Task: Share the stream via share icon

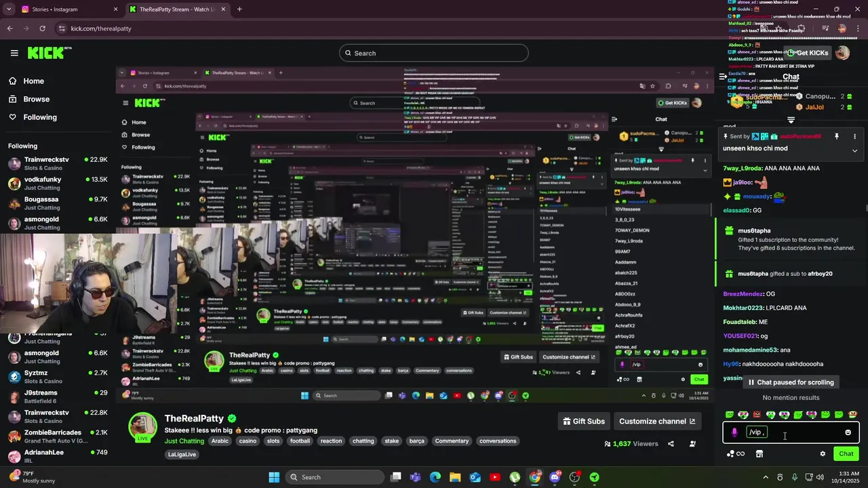Action: [x=671, y=444]
